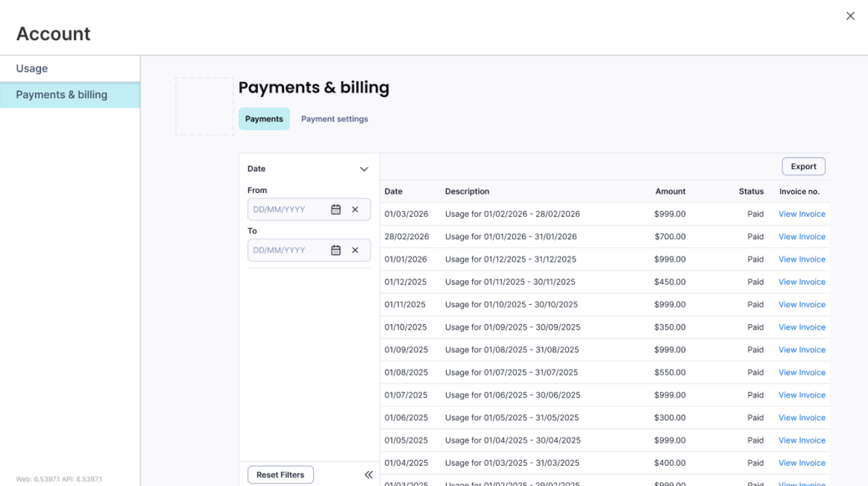868x486 pixels.
Task: View invoice for 01/01/2026 payment
Action: tap(802, 260)
